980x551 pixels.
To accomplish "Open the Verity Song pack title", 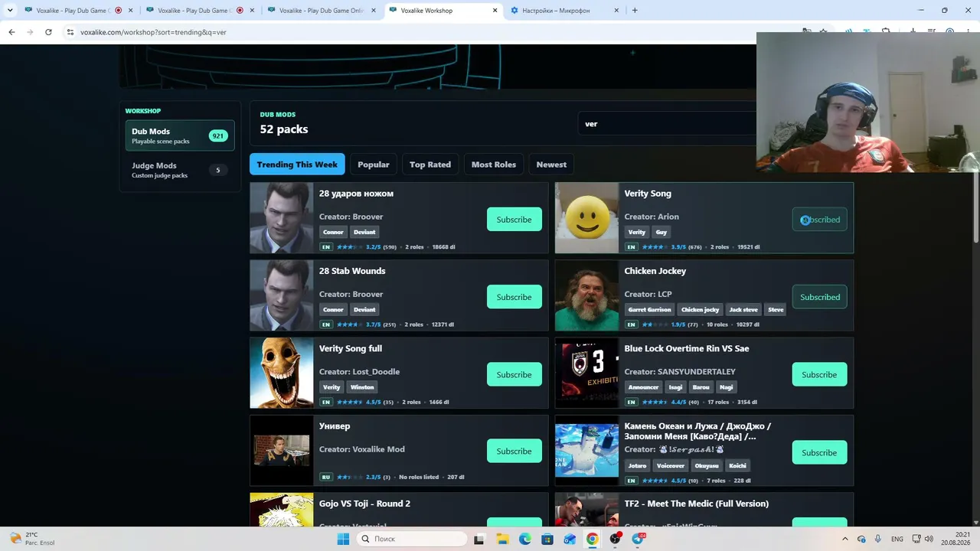I will [648, 194].
